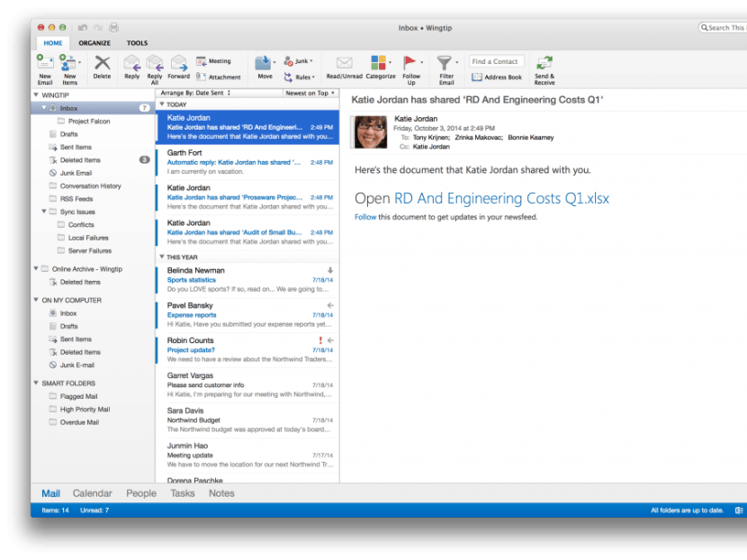Open the Address Book

(499, 77)
